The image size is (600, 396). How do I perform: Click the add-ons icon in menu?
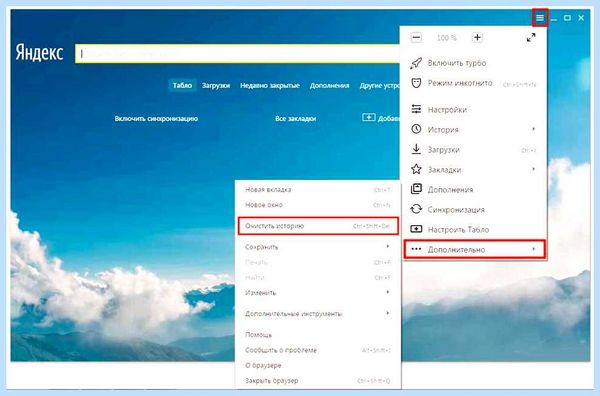tap(416, 189)
